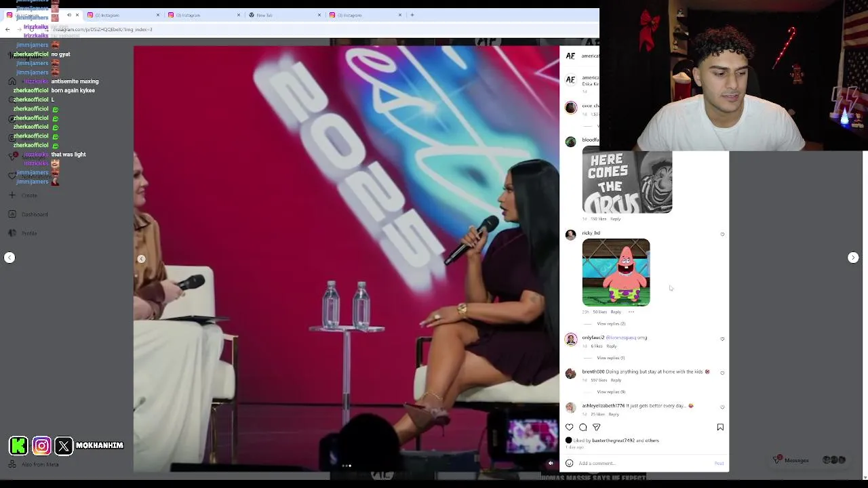This screenshot has height=488, width=868.
Task: Open ricky_hd username link
Action: 591,233
